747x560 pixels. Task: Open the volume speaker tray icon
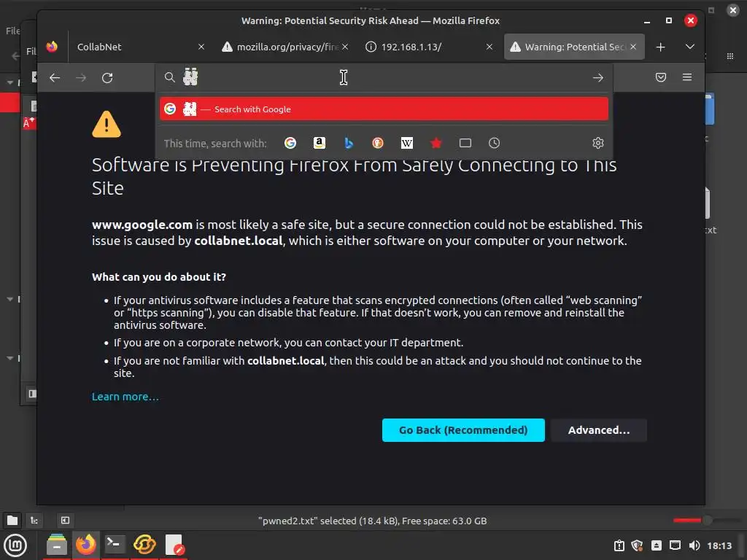[x=694, y=545]
